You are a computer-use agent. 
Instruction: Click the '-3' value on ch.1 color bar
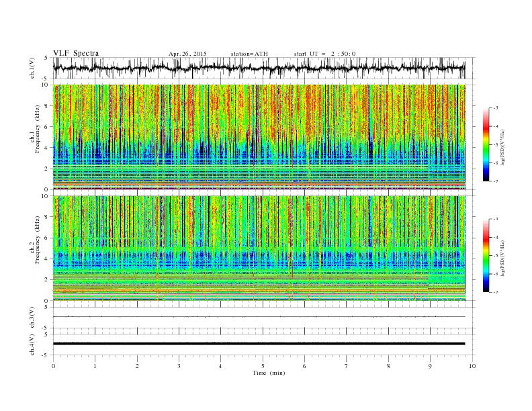[496, 108]
